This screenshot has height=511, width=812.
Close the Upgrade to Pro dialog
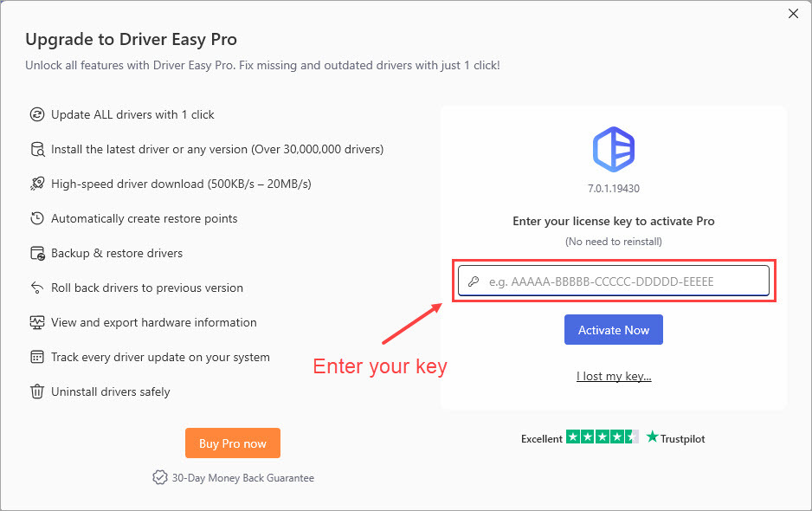tap(793, 14)
